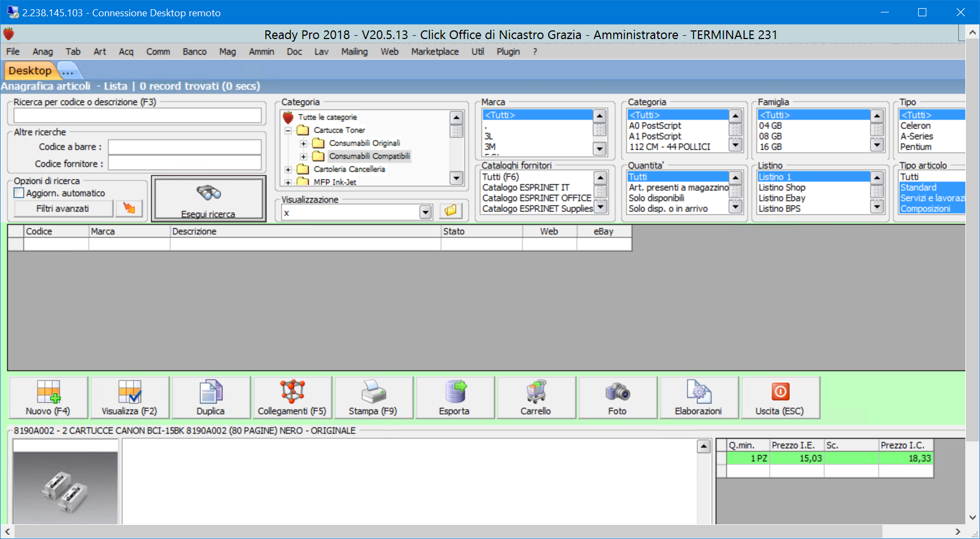Click the Remote Desktop connection title icon
Screen dimensions: 980x539
[13, 12]
